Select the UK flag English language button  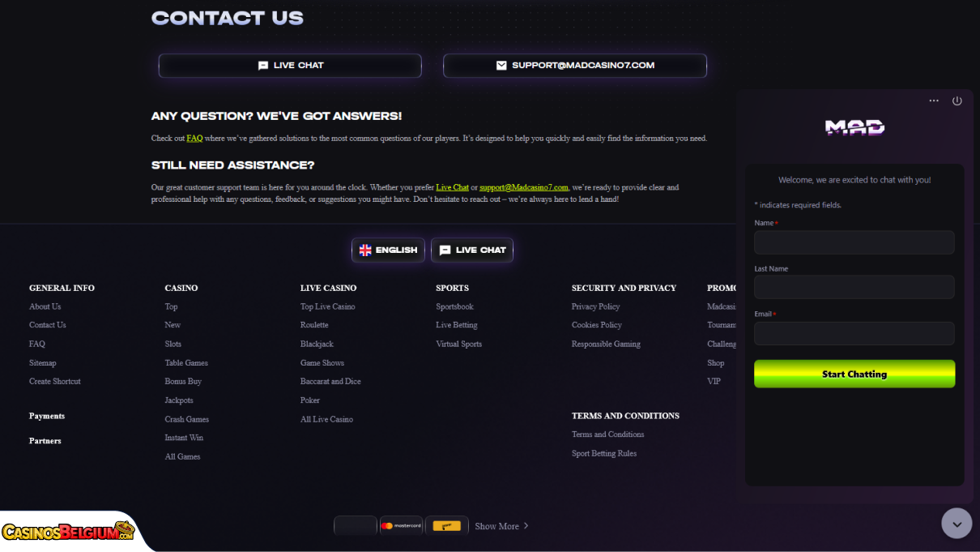coord(388,250)
